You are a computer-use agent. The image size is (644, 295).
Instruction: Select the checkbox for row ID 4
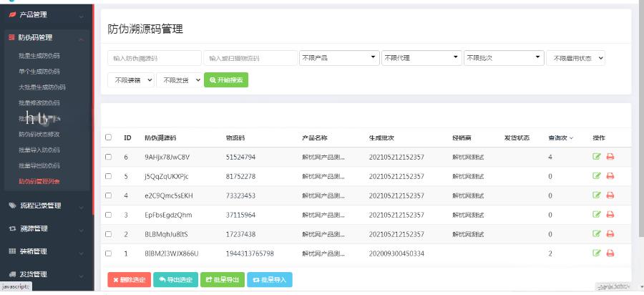tap(108, 195)
